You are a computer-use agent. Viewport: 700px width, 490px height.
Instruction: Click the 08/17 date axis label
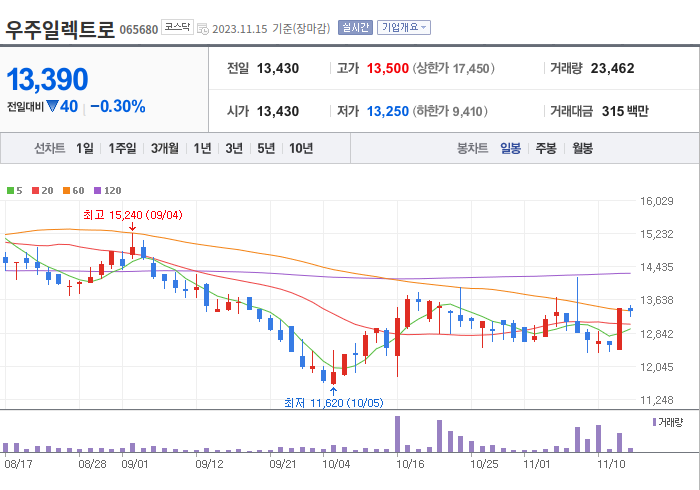(x=18, y=464)
